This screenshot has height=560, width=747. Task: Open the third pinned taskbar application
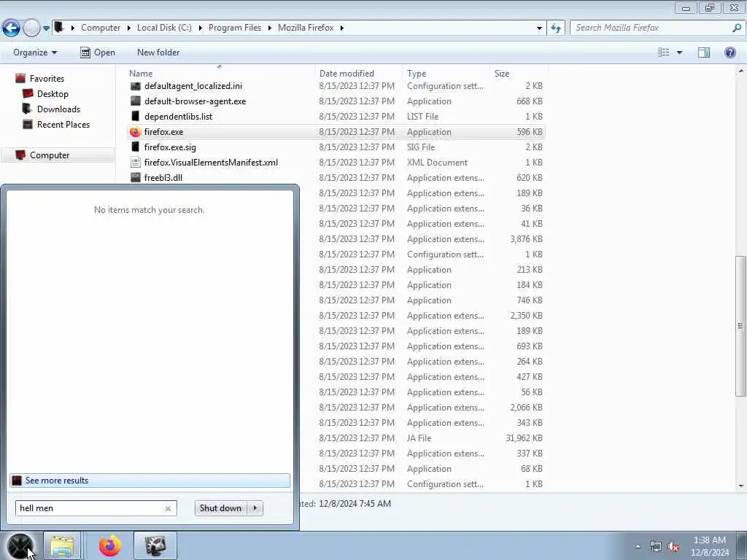point(155,545)
